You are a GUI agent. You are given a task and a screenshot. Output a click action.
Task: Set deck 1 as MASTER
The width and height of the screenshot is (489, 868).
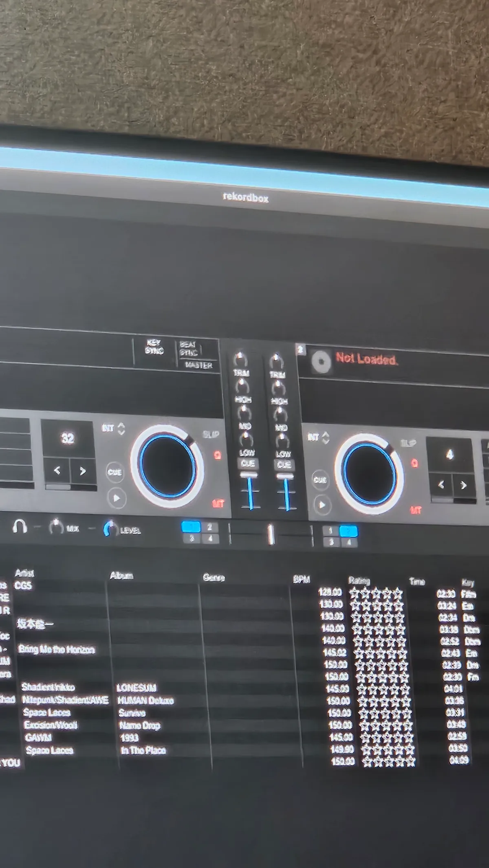coord(198,365)
